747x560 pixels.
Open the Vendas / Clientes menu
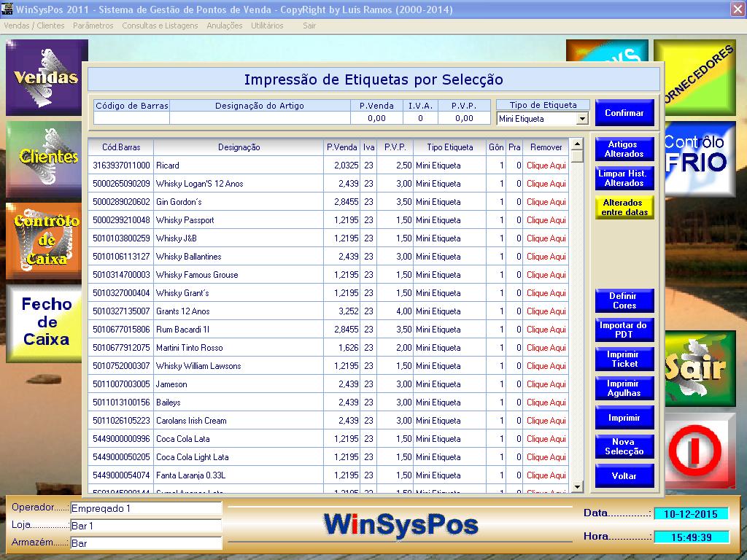pyautogui.click(x=34, y=26)
